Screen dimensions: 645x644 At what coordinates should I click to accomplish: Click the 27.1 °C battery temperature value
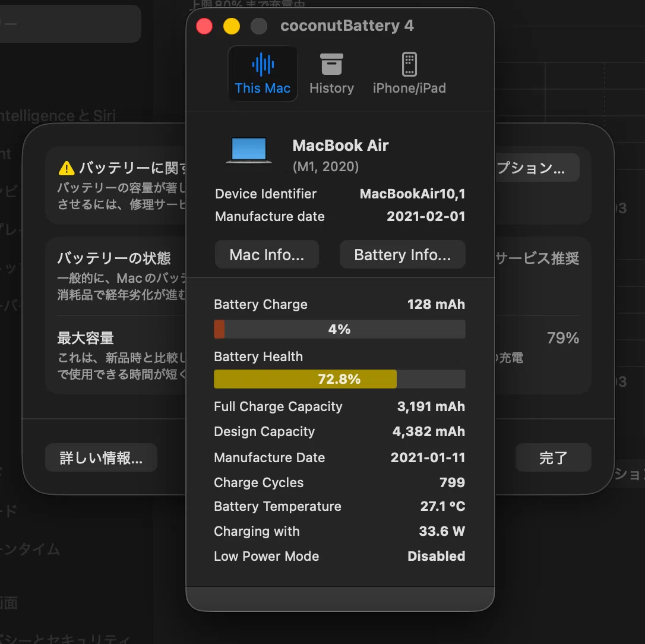point(442,506)
